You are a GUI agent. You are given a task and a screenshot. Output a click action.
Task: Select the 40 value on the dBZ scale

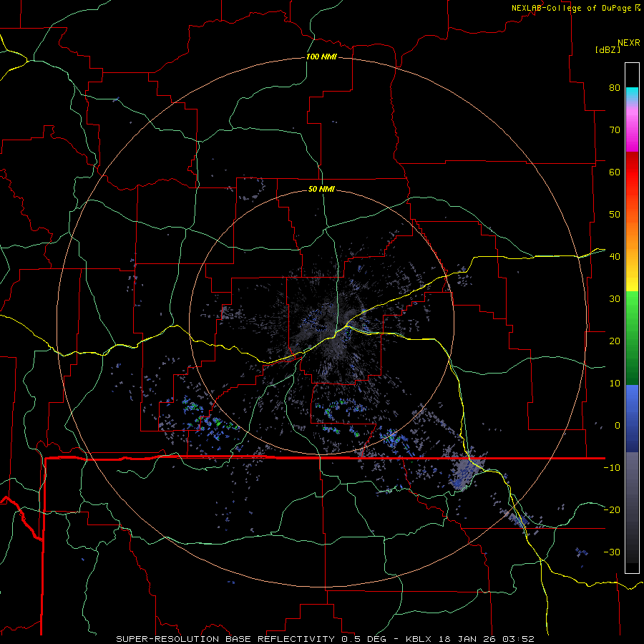pos(615,257)
